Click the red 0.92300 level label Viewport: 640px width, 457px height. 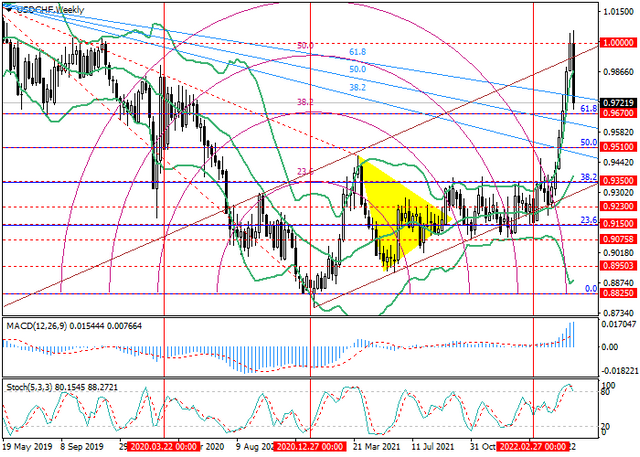pos(618,207)
